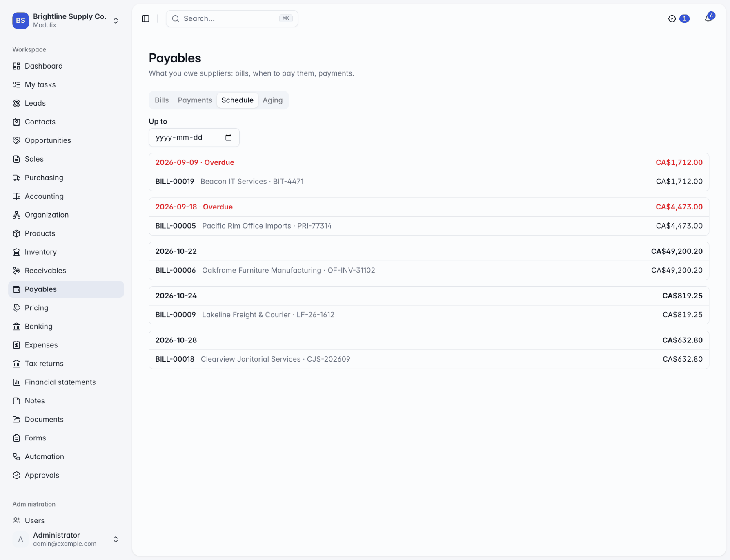Open bill BILL-00005 Pacific Rim Office Imports
730x560 pixels.
[429, 226]
